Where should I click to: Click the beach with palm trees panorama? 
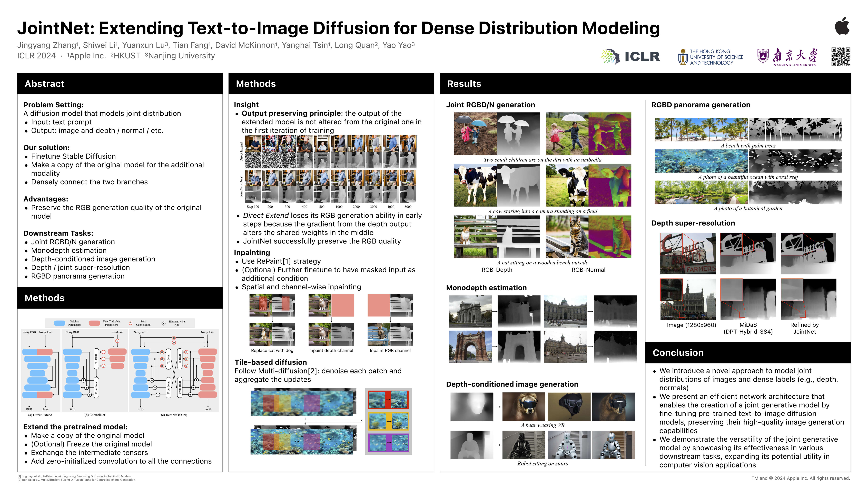[x=701, y=129]
